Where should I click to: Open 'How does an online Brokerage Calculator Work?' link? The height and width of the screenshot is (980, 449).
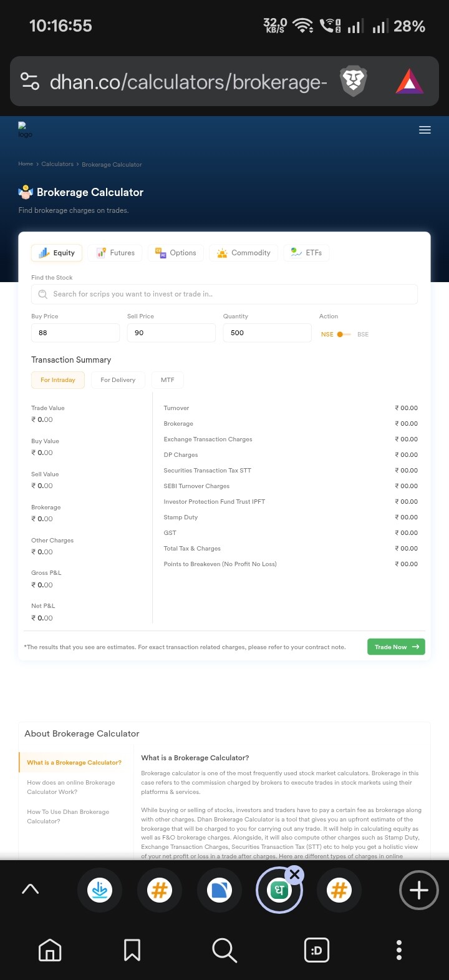click(71, 787)
